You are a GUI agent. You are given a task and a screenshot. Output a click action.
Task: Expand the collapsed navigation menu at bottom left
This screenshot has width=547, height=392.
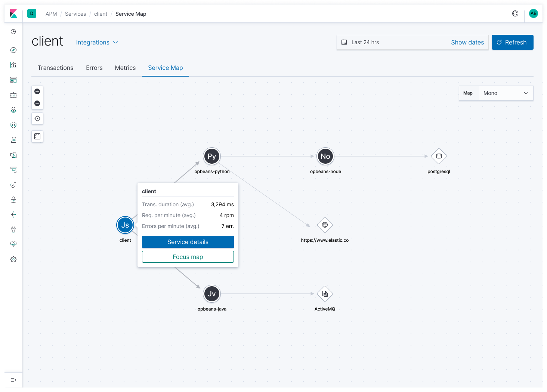[x=13, y=380]
